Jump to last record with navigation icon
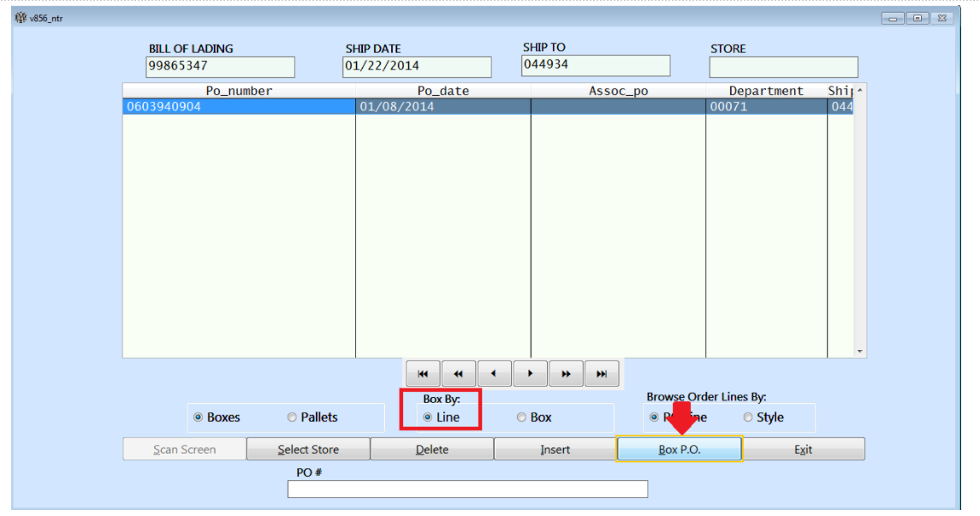 tap(601, 373)
